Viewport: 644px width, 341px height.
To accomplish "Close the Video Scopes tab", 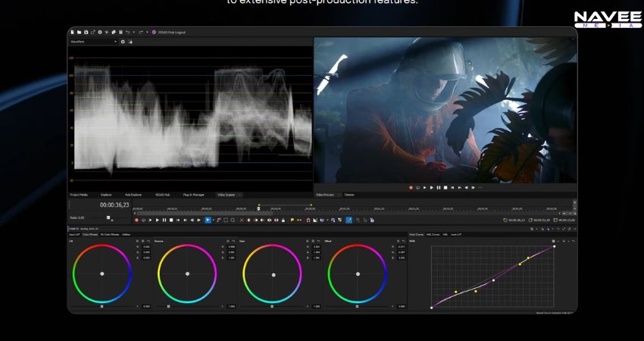I will tap(239, 195).
